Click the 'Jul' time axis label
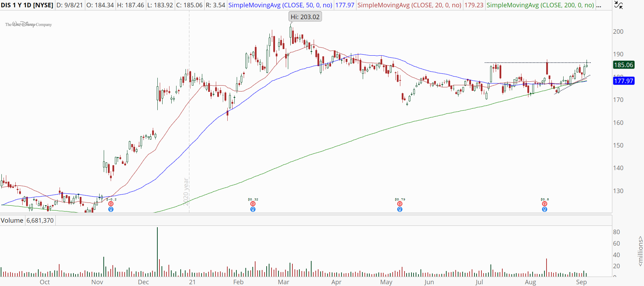This screenshot has height=286, width=644. (x=479, y=282)
